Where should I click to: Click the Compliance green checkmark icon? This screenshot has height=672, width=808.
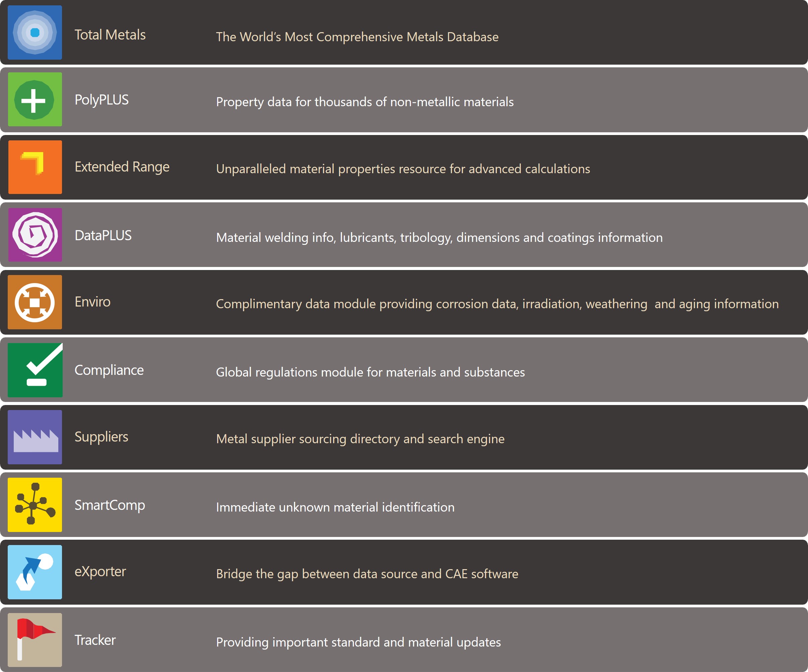35,370
